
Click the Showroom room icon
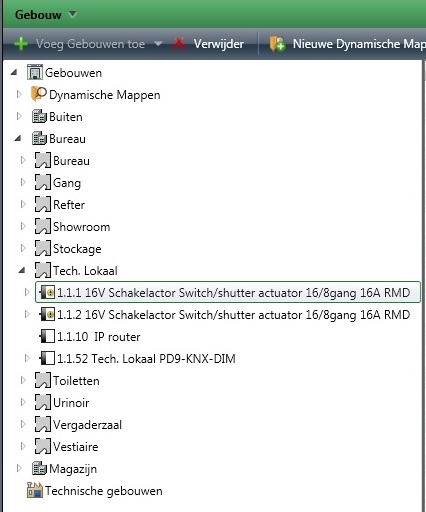[x=43, y=226]
